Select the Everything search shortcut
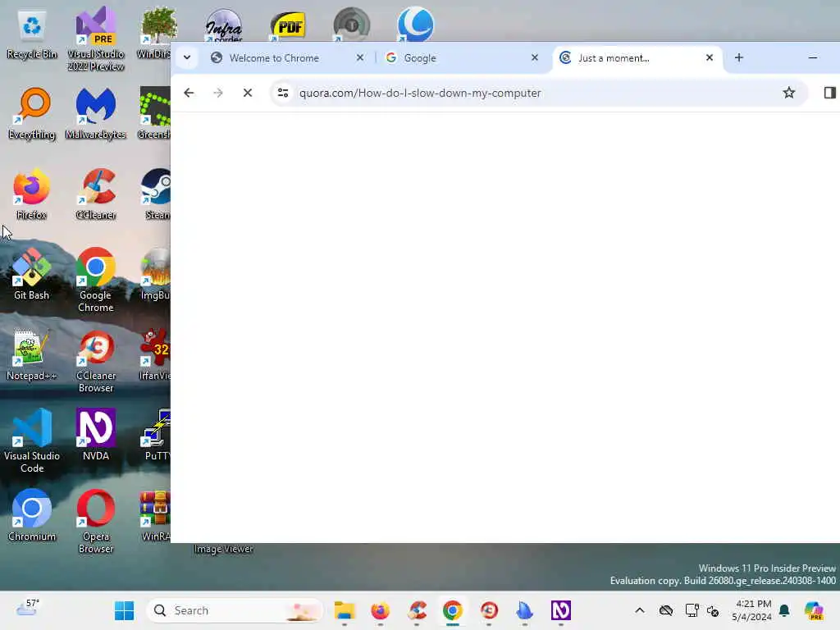 pos(32,113)
